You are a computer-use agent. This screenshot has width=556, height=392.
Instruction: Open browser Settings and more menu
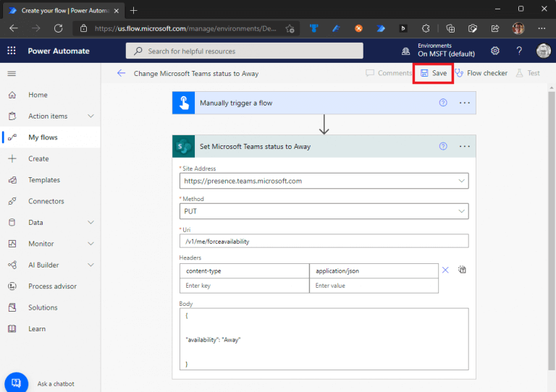(542, 28)
